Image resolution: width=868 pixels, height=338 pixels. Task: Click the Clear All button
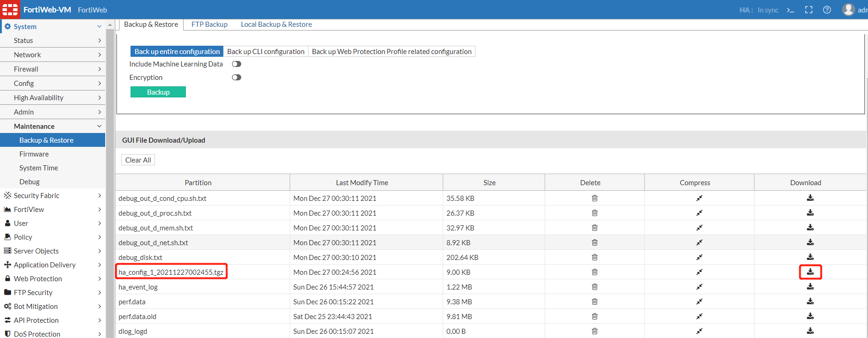[138, 160]
